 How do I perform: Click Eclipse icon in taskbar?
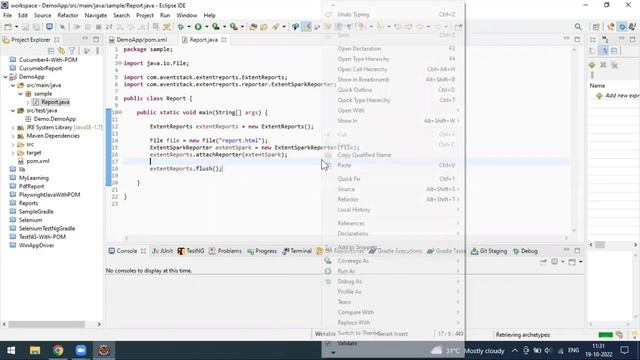[104, 350]
